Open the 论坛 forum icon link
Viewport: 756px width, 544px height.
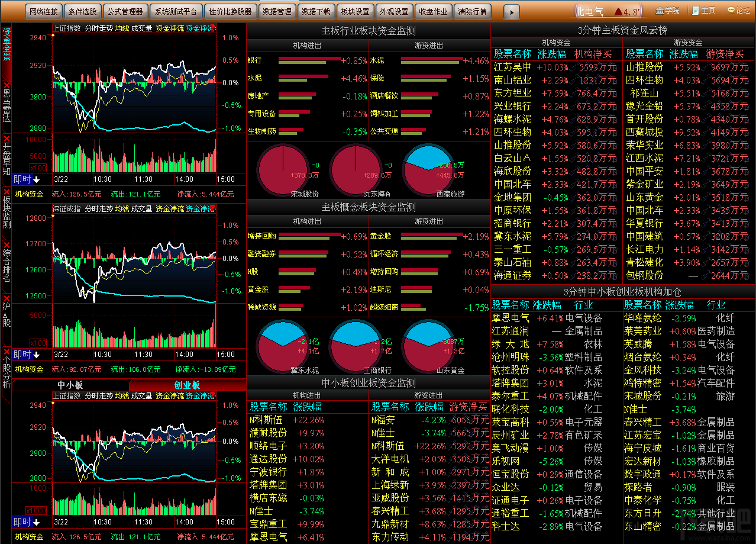pos(739,11)
